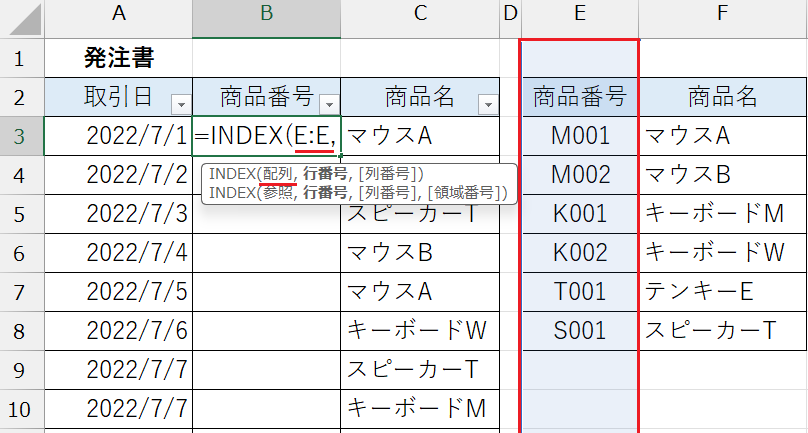The width and height of the screenshot is (808, 433).
Task: Select cell E8 with S001
Action: [x=580, y=330]
